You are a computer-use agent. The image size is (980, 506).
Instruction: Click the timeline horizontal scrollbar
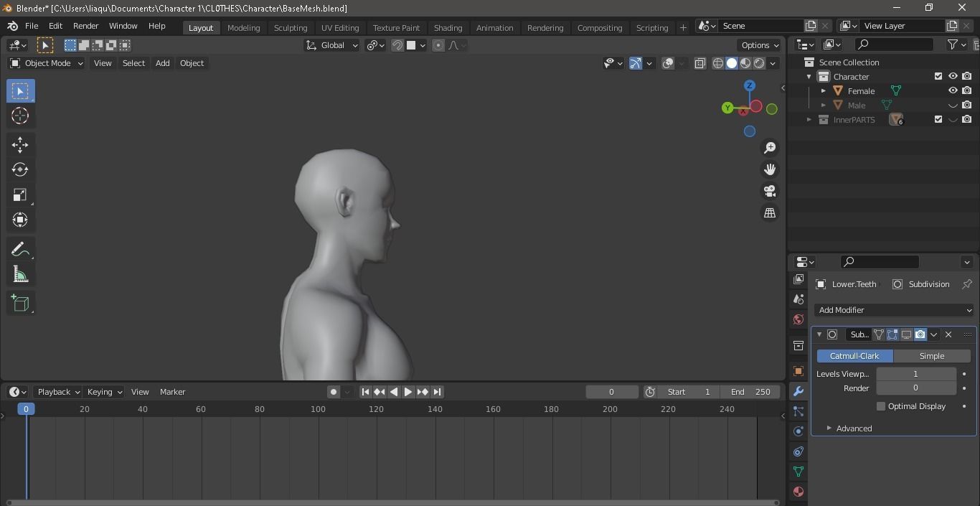(392, 502)
